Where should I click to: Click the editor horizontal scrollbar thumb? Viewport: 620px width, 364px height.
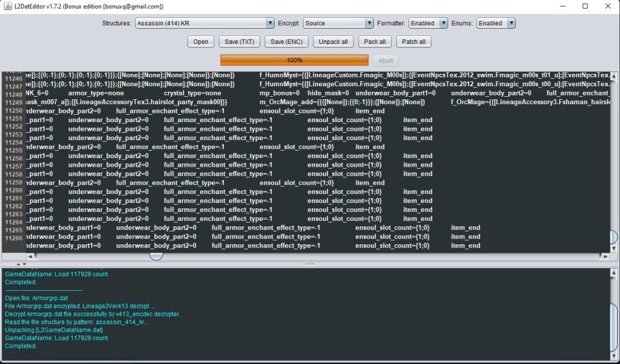click(156, 255)
